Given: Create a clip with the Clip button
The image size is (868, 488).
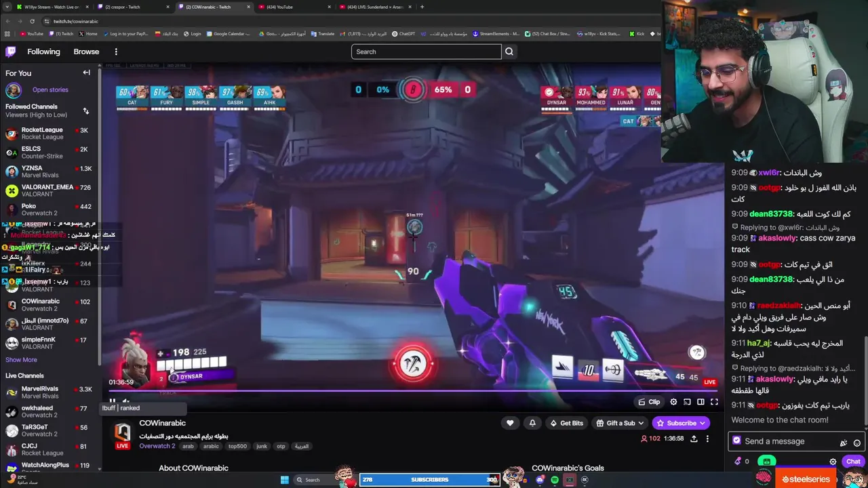Looking at the screenshot, I should [x=649, y=402].
